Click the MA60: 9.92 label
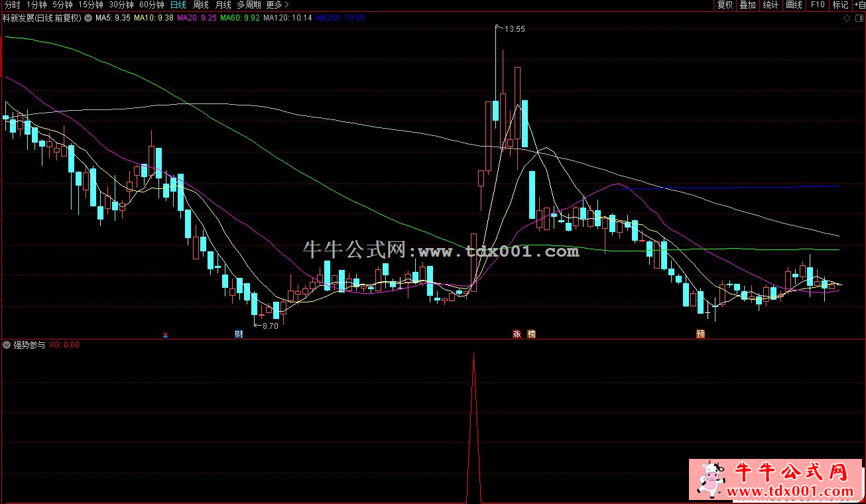This screenshot has height=504, width=866. click(x=240, y=18)
